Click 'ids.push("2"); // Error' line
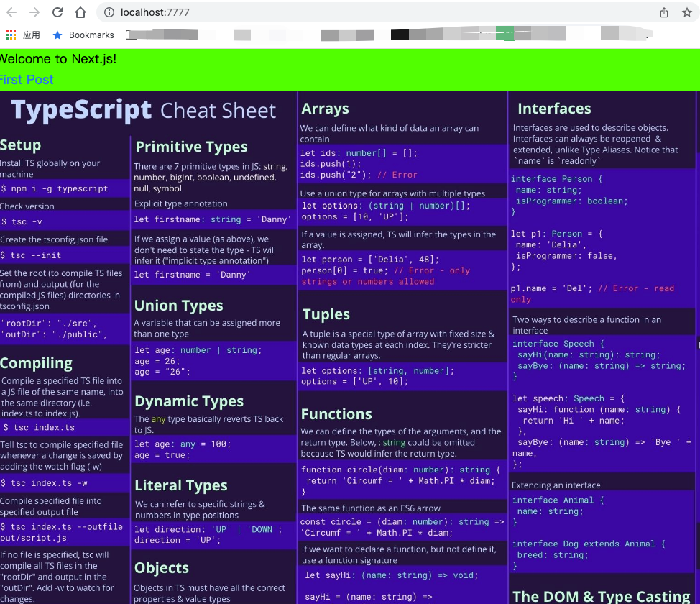Screen dimensions: 700x604 click(359, 175)
